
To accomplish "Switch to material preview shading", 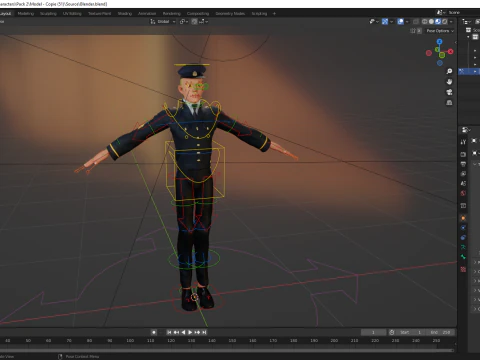I will pos(438,22).
